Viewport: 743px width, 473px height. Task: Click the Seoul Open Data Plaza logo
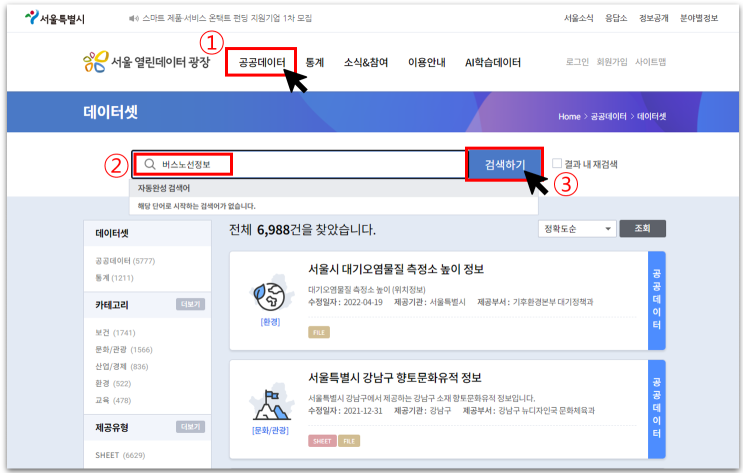coord(146,62)
